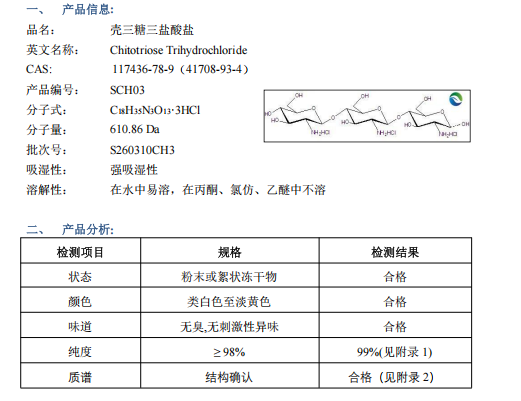
Task: Click molecular weight '610.86 Da'
Action: point(135,129)
